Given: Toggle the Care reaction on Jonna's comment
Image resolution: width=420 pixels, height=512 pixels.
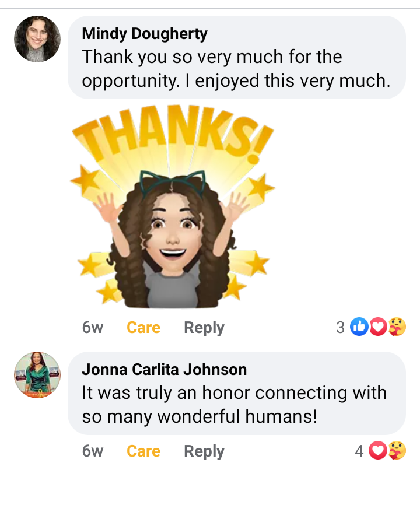Looking at the screenshot, I should pyautogui.click(x=143, y=451).
